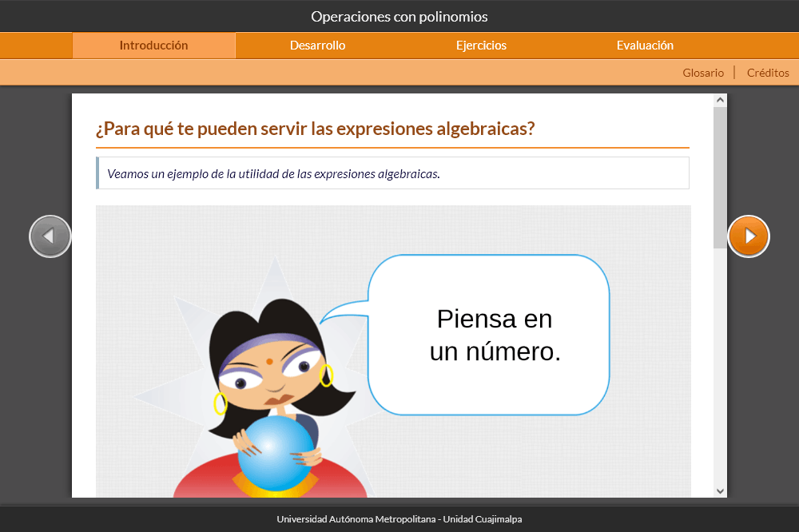This screenshot has width=799, height=532.
Task: Open the Introducción tab
Action: [154, 46]
